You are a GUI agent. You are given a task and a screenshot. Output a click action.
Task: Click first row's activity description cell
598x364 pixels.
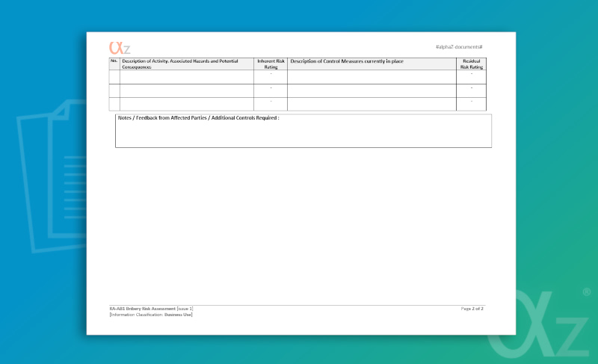click(187, 77)
